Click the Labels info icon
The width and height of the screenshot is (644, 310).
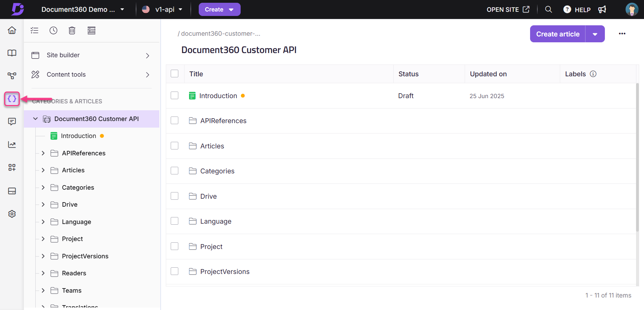pos(593,74)
